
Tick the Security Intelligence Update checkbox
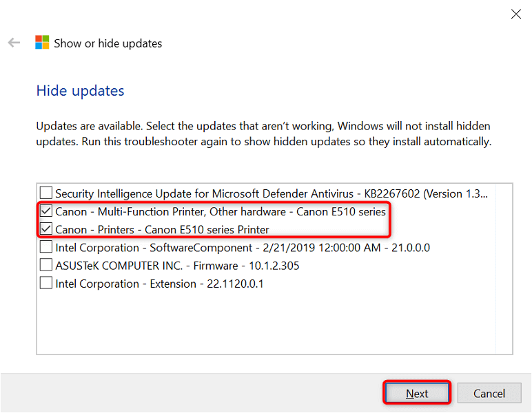click(46, 193)
